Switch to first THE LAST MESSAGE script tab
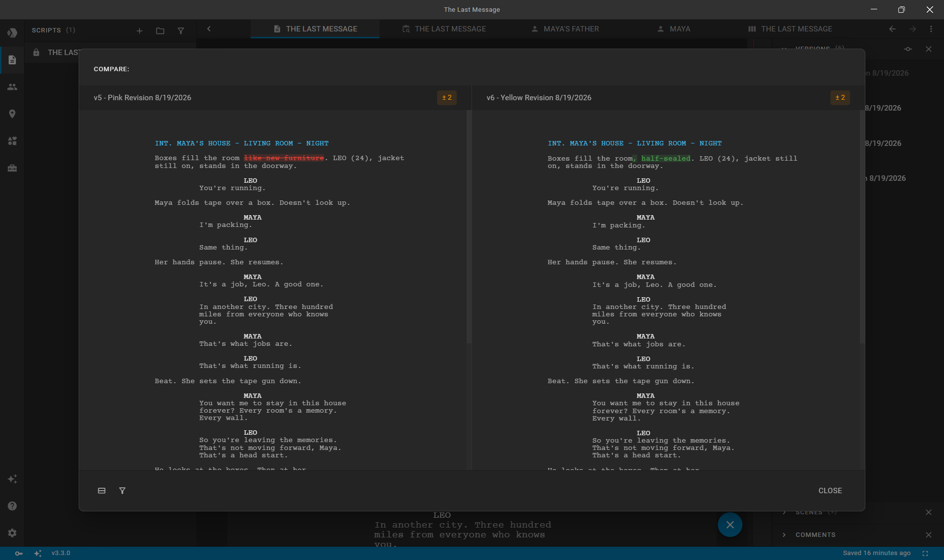Viewport: 944px width, 560px height. click(x=315, y=29)
